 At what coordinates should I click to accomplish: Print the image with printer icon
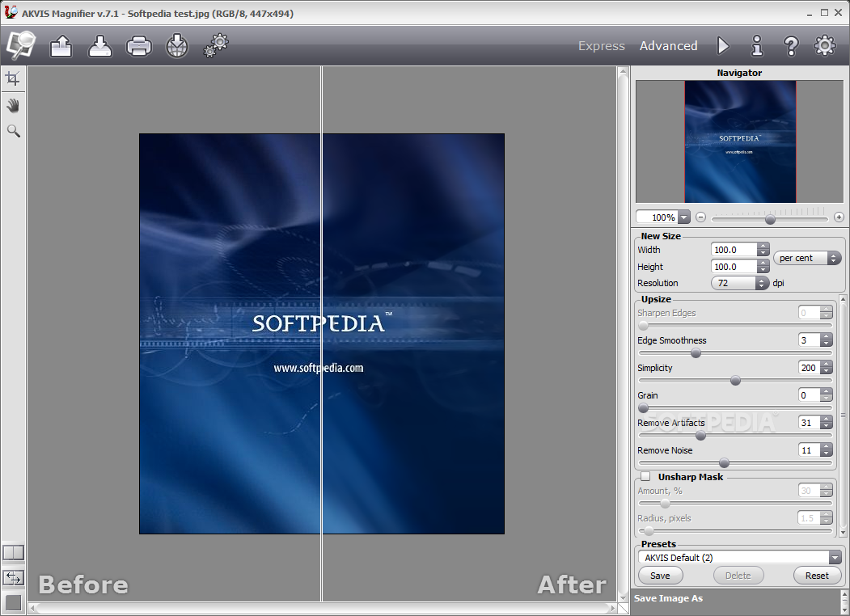[139, 46]
